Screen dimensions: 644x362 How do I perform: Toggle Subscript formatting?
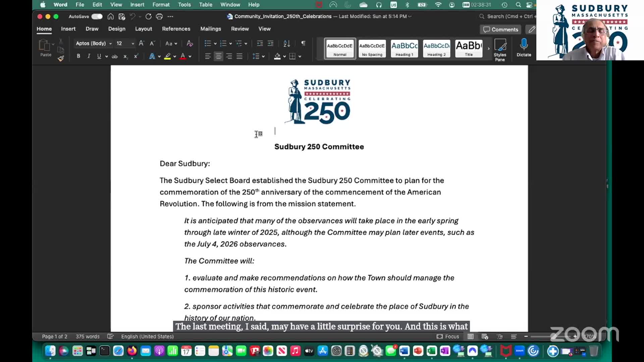tap(125, 56)
